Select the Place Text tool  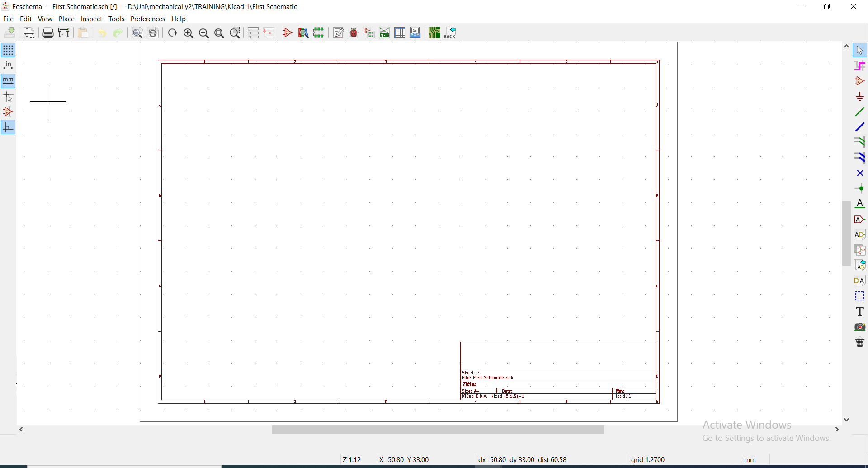[x=860, y=311]
